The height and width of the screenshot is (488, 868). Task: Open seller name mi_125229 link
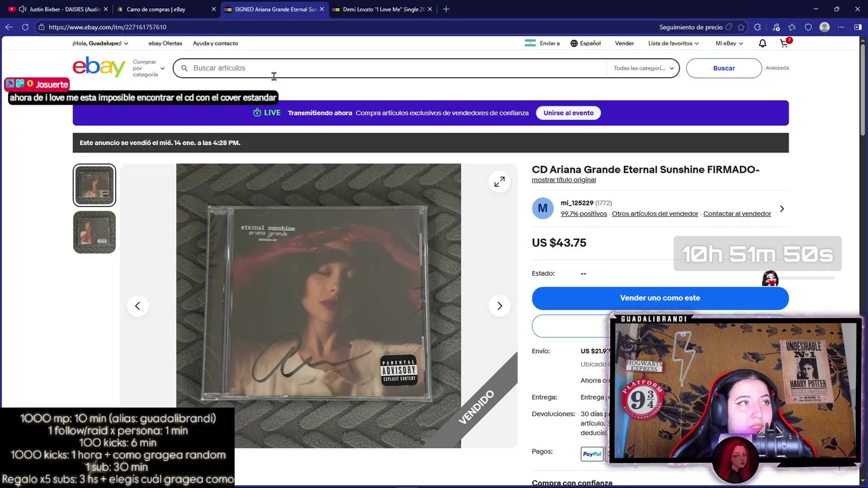coord(577,203)
